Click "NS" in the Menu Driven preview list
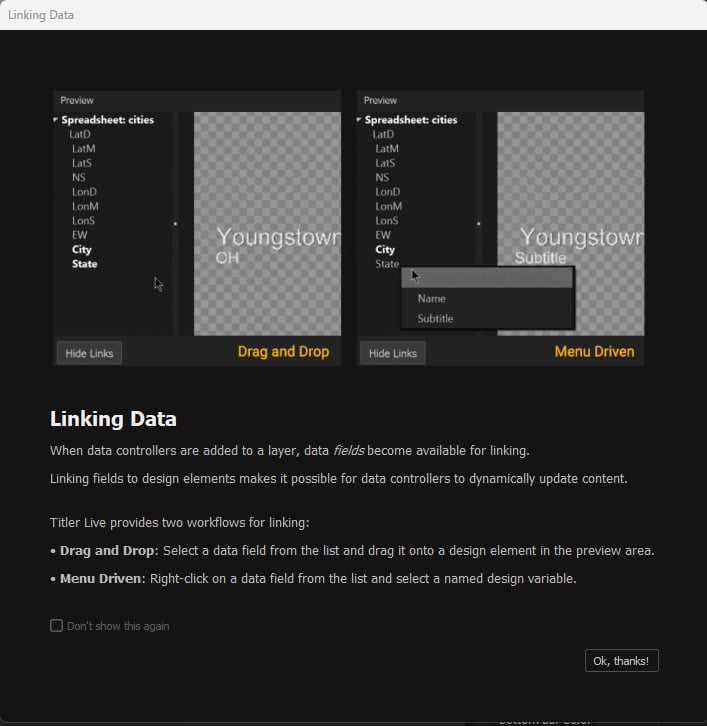Viewport: 707px width, 726px height. click(382, 177)
